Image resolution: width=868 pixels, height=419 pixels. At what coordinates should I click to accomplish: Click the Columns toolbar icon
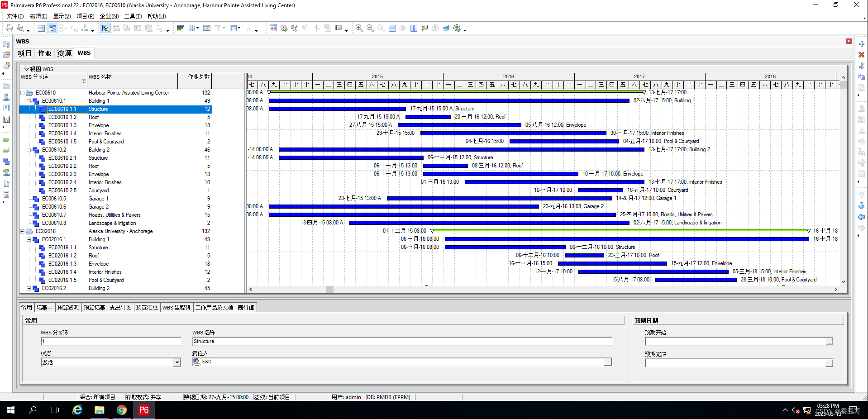click(192, 28)
